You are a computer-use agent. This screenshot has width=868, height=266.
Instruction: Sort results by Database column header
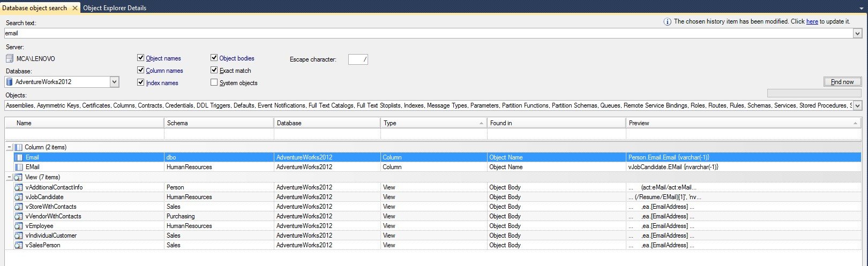pyautogui.click(x=327, y=123)
